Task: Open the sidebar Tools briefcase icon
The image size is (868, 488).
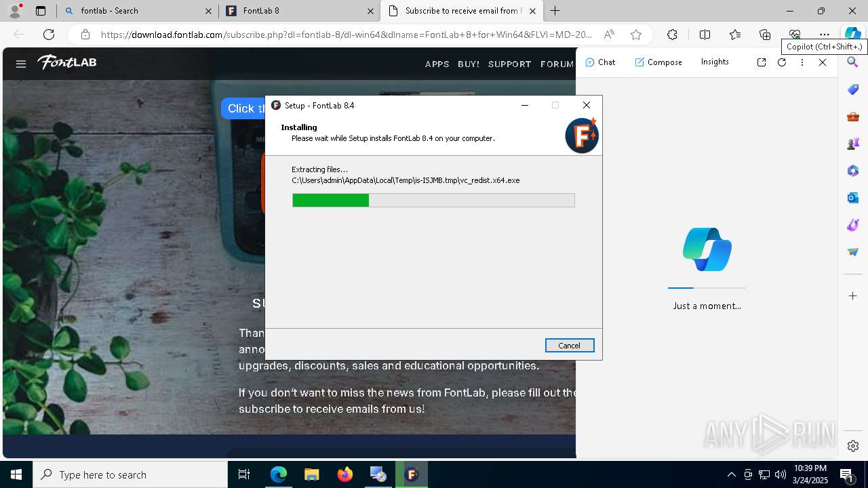Action: point(853,117)
